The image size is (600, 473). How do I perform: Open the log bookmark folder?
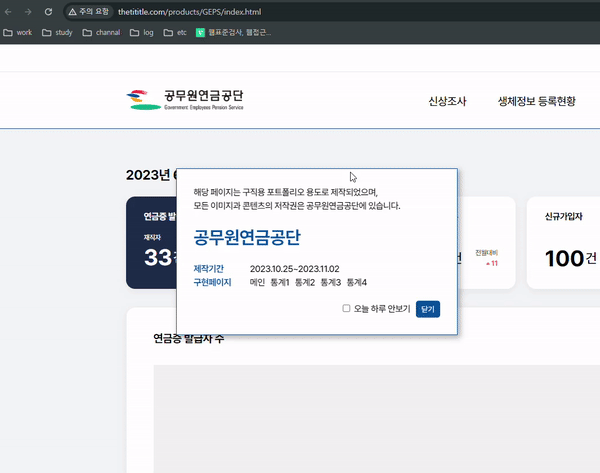coord(142,33)
